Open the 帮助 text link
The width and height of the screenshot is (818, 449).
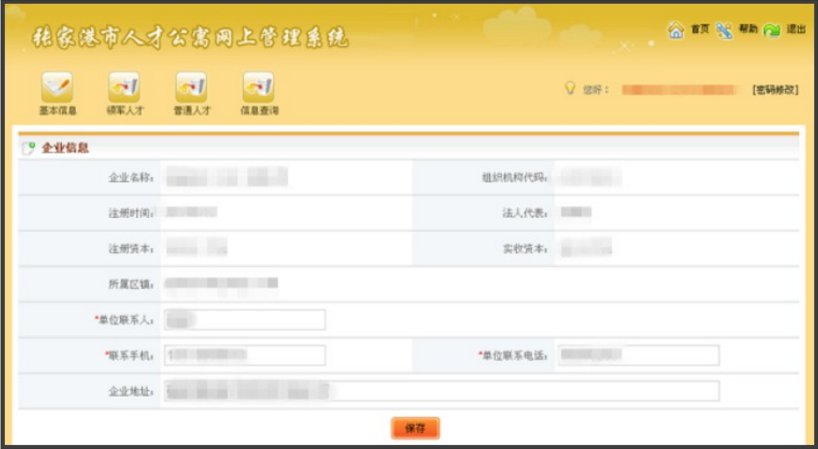tap(748, 30)
